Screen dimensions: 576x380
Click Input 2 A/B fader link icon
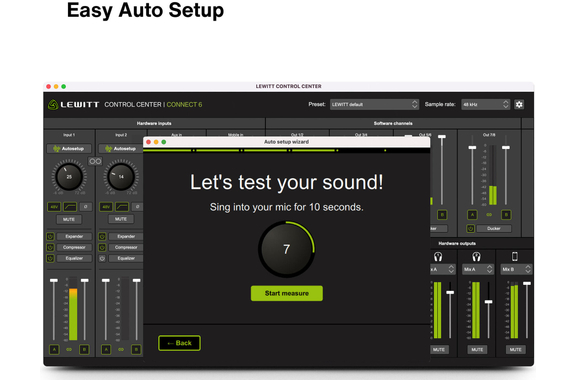[x=121, y=349]
